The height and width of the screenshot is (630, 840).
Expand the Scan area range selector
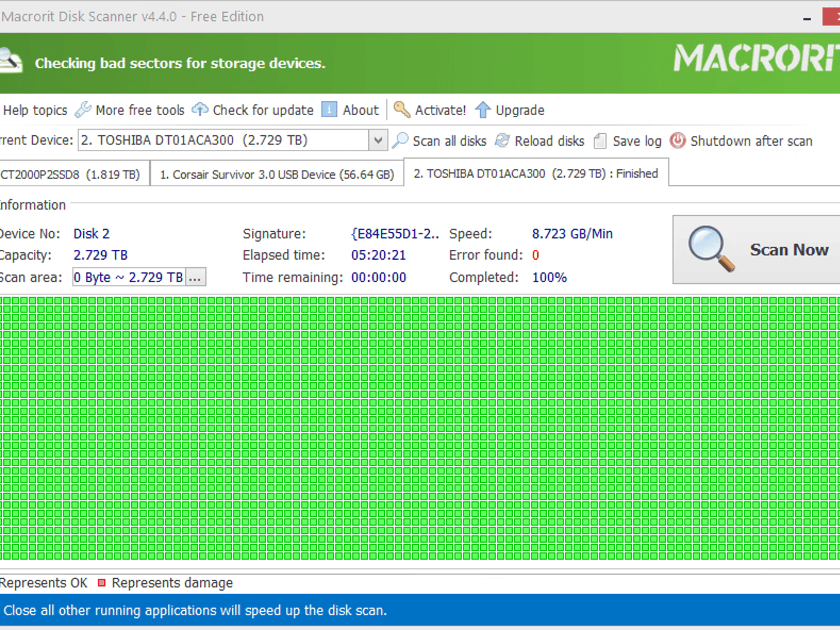(127, 277)
